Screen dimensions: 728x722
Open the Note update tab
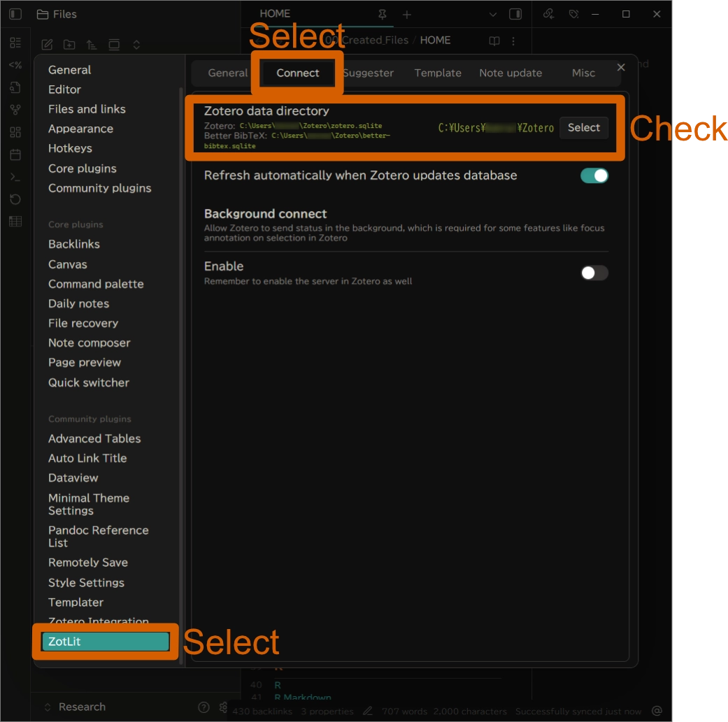(511, 73)
